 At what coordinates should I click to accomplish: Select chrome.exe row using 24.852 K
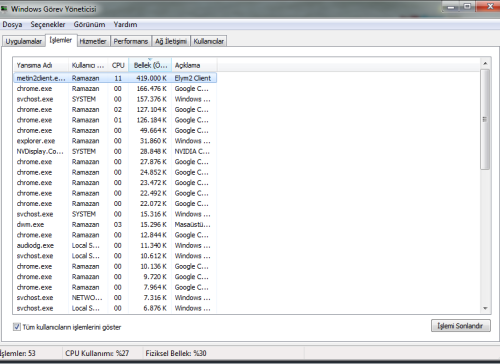[115, 172]
